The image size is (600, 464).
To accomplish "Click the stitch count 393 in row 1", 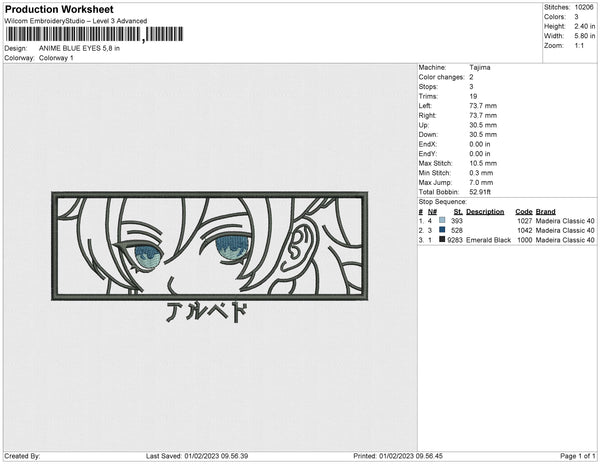I will point(457,221).
